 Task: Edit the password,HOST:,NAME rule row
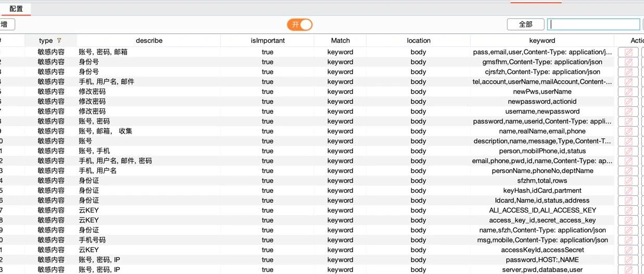point(628,260)
